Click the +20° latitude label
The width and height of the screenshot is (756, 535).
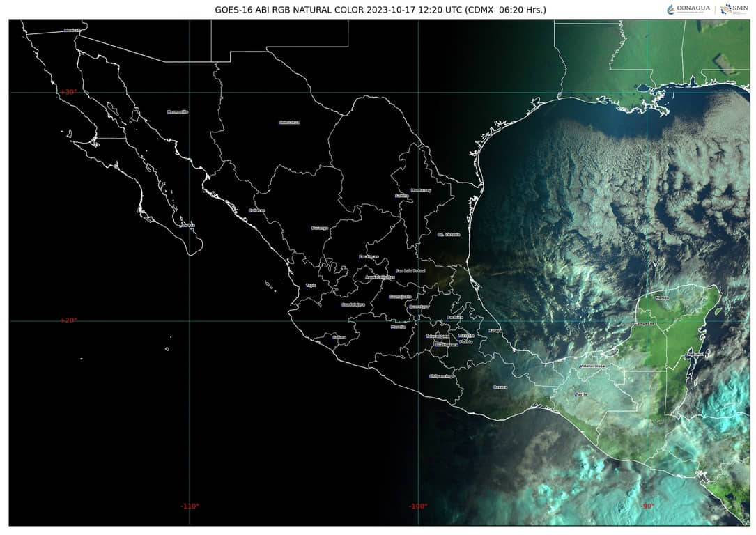[x=68, y=320]
